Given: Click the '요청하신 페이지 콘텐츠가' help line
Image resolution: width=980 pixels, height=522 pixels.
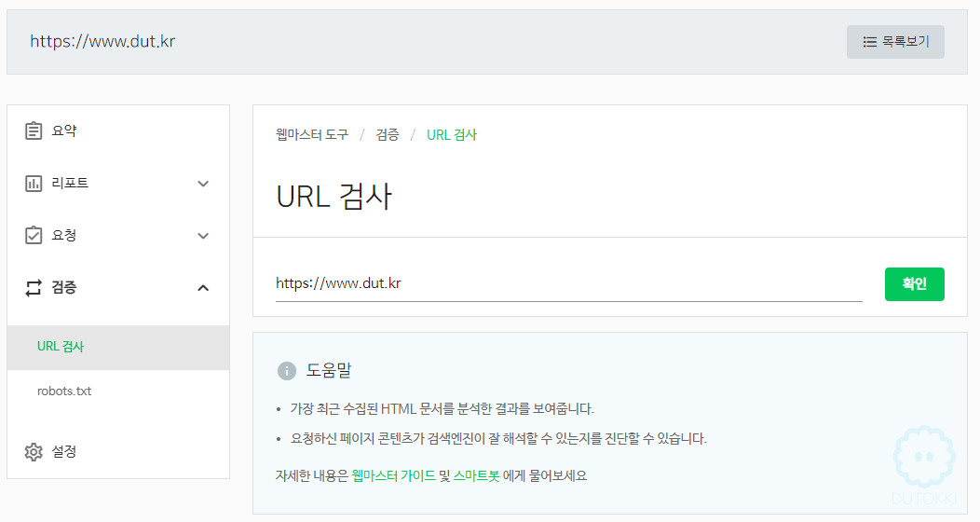Looking at the screenshot, I should 498,438.
